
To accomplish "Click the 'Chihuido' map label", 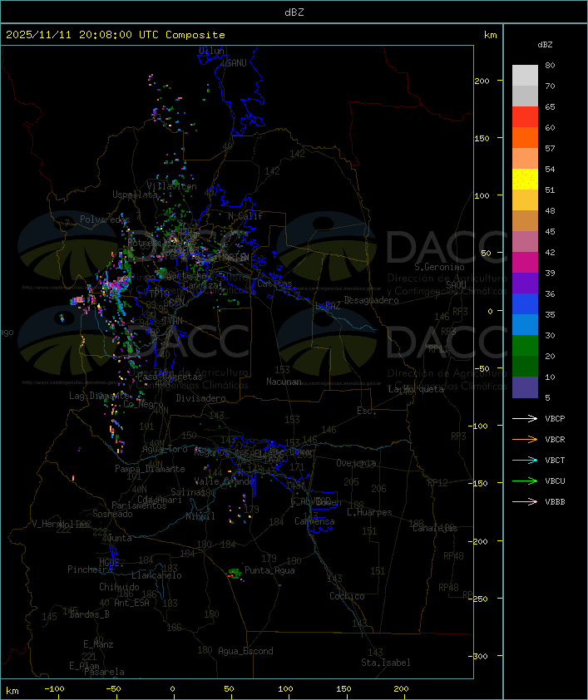I will 119,587.
